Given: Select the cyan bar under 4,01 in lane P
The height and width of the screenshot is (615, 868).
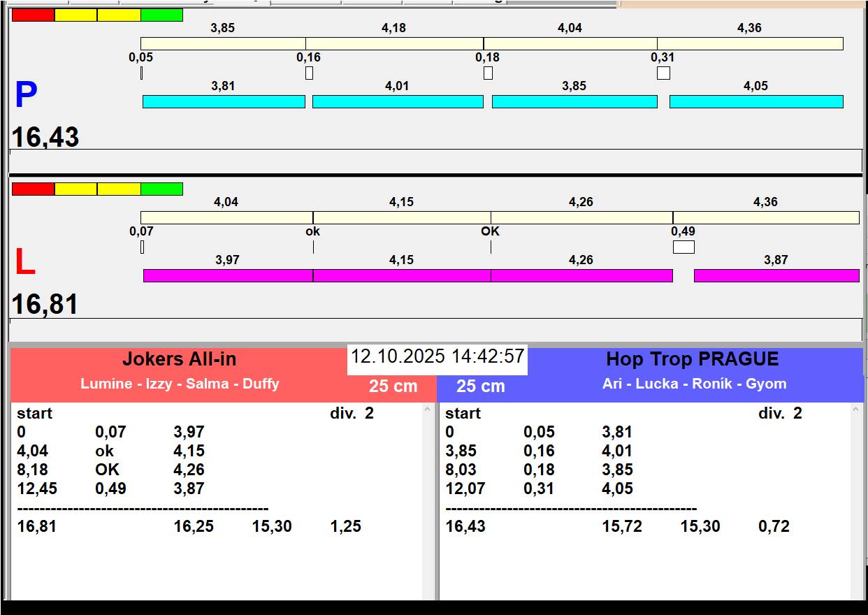Looking at the screenshot, I should (x=398, y=101).
